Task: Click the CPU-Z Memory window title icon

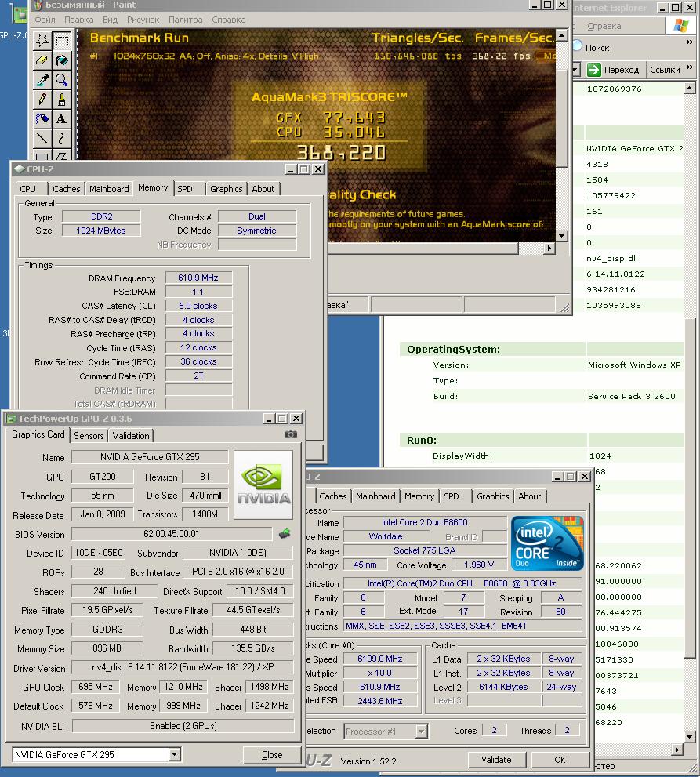Action: (x=20, y=169)
